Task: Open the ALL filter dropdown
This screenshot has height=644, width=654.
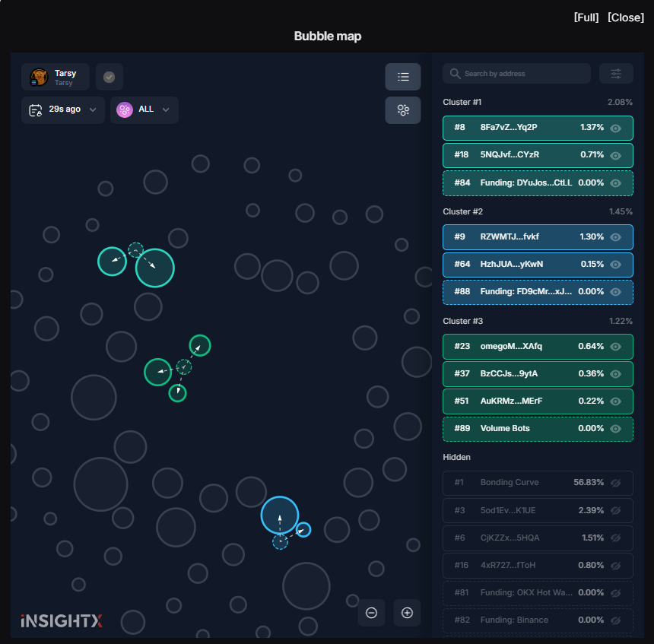Action: click(144, 110)
